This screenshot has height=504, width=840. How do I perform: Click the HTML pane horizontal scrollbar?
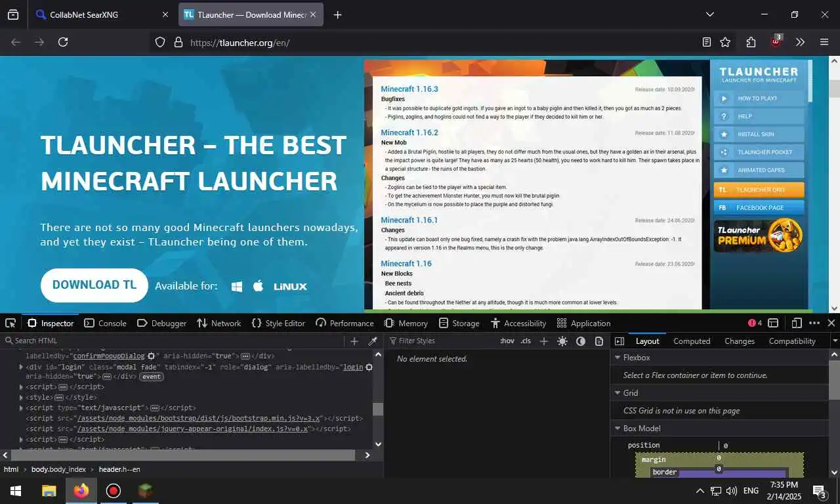[x=183, y=455]
